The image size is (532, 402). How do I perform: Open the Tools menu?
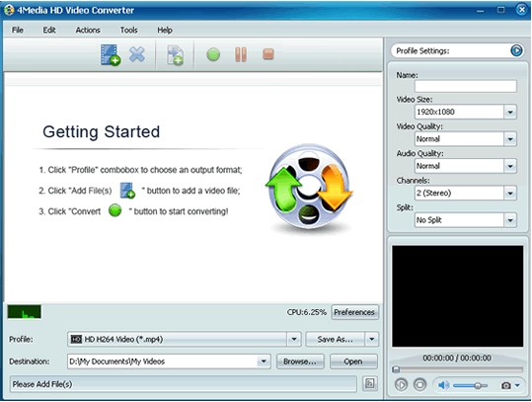(x=129, y=31)
